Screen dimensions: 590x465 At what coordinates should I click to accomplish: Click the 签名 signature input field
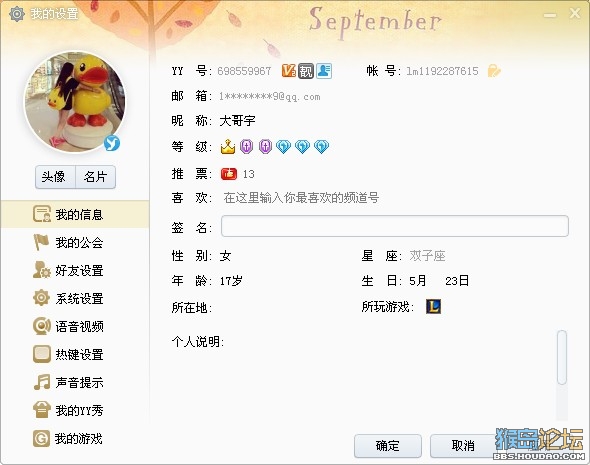pyautogui.click(x=395, y=226)
